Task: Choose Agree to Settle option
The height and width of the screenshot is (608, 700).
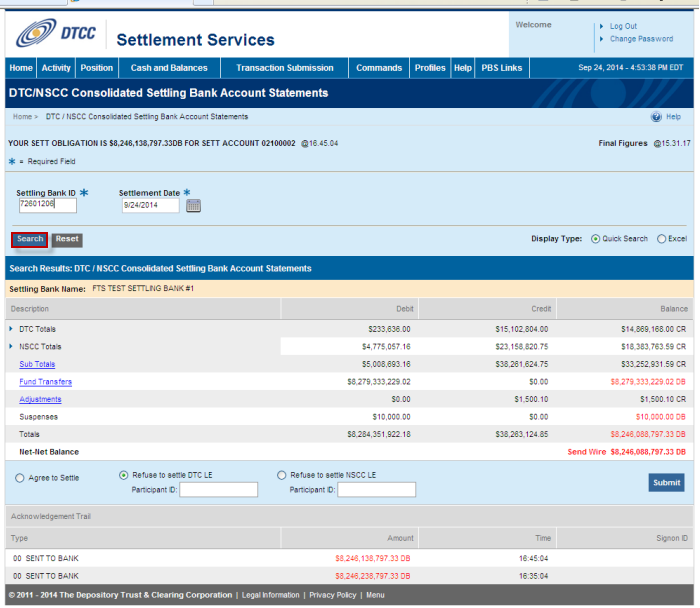Action: click(x=20, y=478)
